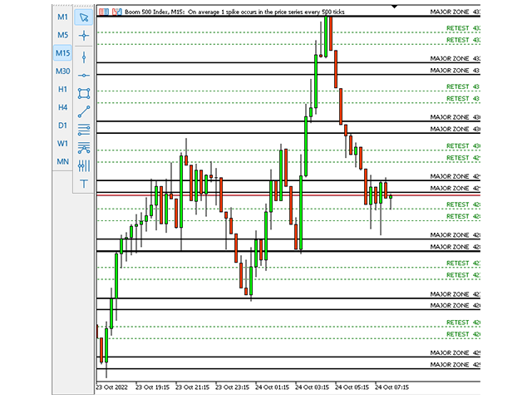Select the pitchfork fan tool
Screen dimensions: 532x399
point(84,148)
